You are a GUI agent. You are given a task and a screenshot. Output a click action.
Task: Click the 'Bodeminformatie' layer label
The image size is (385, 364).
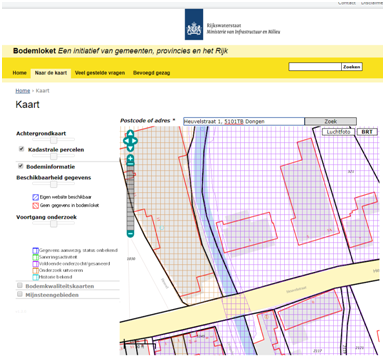coord(51,166)
